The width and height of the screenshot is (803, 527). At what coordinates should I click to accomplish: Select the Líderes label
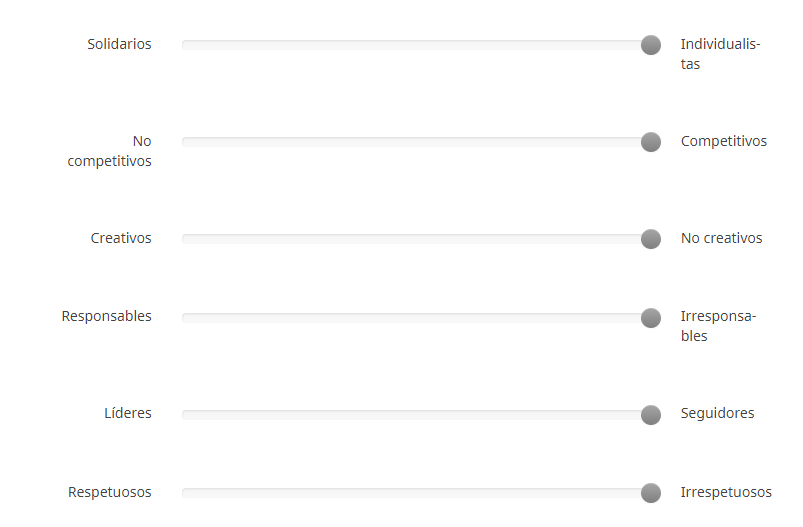click(128, 413)
